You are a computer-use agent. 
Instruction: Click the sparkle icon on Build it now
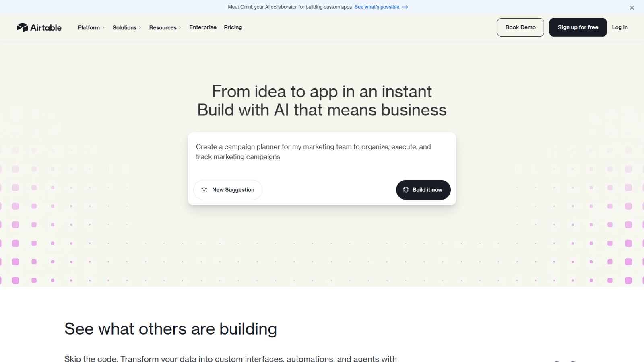405,189
